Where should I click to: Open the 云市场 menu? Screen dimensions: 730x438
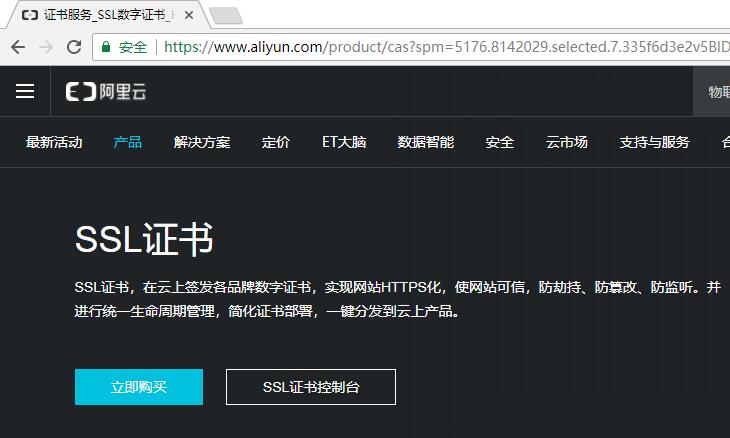click(567, 142)
